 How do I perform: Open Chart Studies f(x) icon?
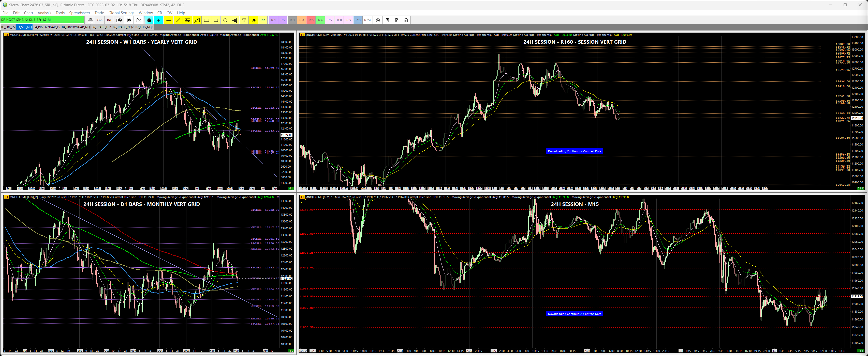pyautogui.click(x=138, y=20)
